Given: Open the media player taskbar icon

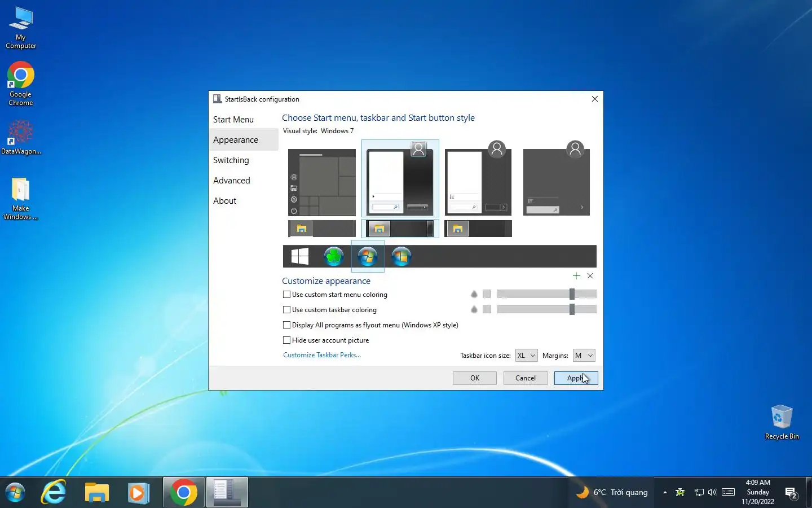Looking at the screenshot, I should [x=138, y=492].
